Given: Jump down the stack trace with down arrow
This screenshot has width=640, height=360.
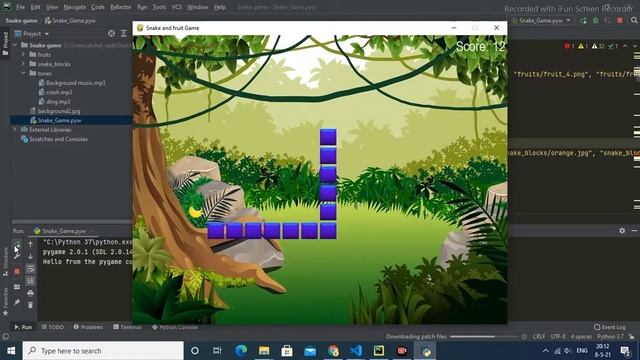Looking at the screenshot, I should [x=30, y=257].
